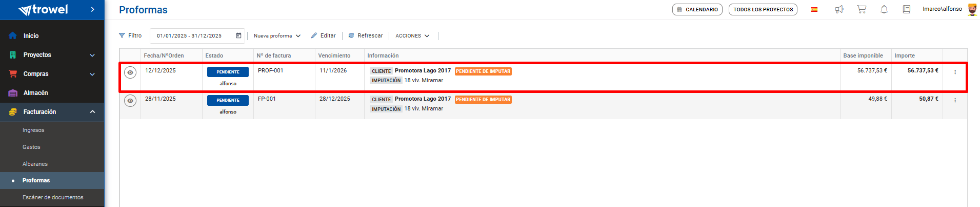Click the eye icon for PROF-001
Image resolution: width=980 pixels, height=207 pixels.
click(x=130, y=72)
